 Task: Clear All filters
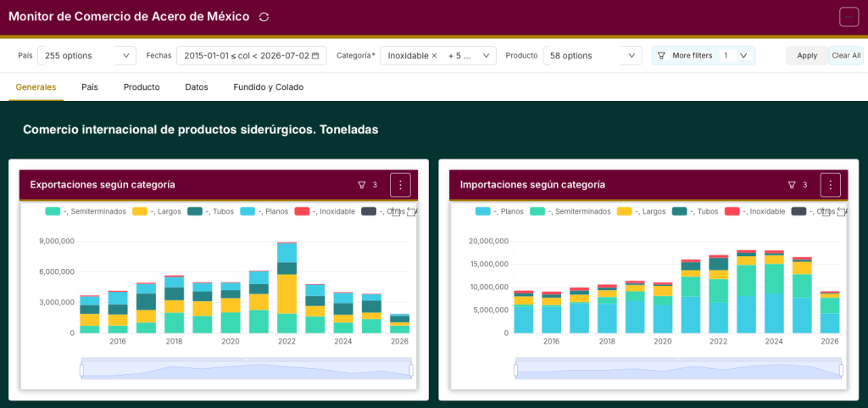coord(846,56)
